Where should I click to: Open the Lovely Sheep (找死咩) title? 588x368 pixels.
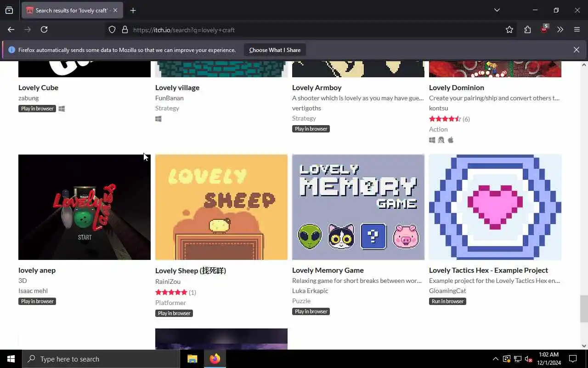click(191, 270)
